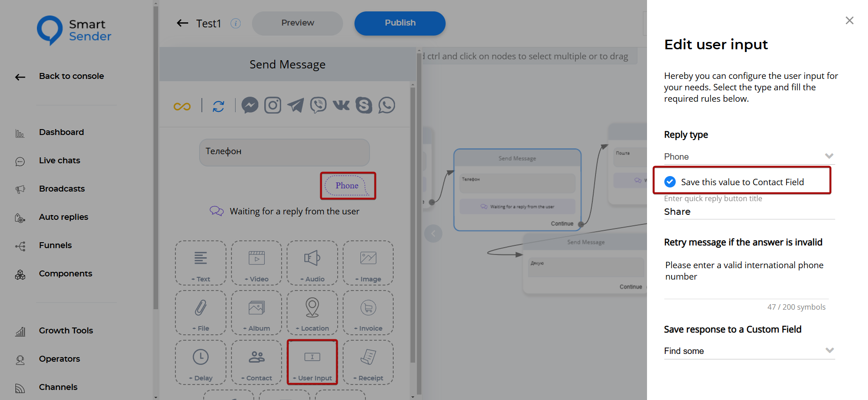Add a Contact block

(257, 362)
